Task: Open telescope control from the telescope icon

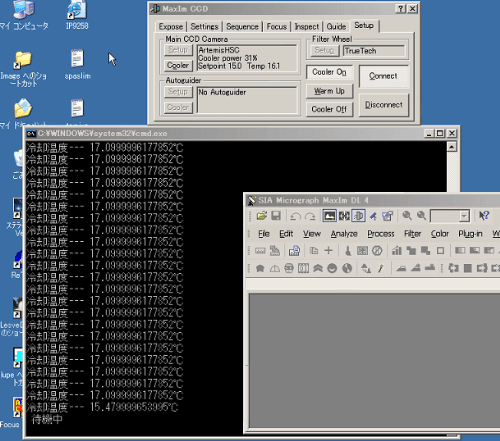Action: (x=373, y=216)
